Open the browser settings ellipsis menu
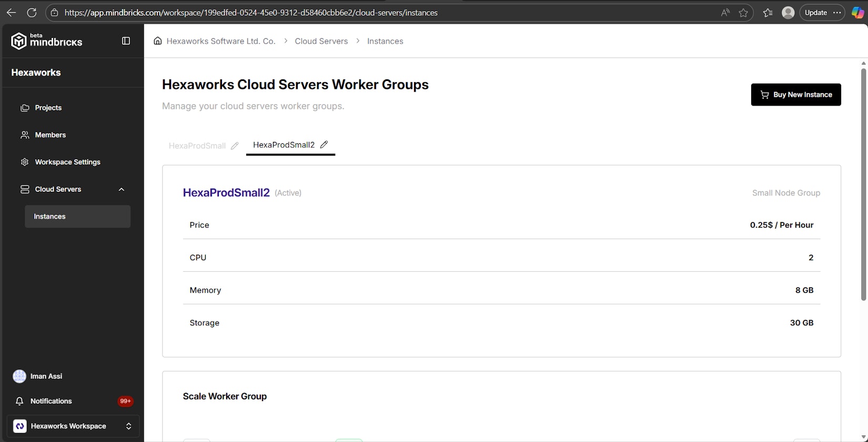Viewport: 868px width, 442px height. click(x=837, y=13)
